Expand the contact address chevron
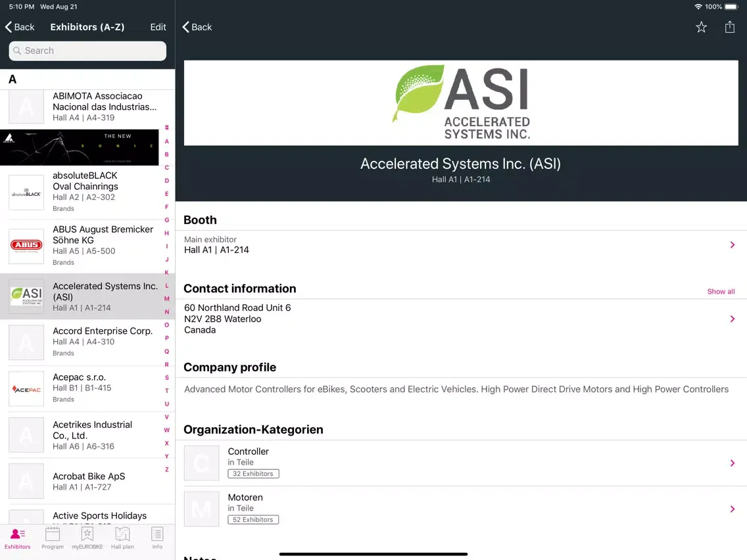 pos(733,319)
